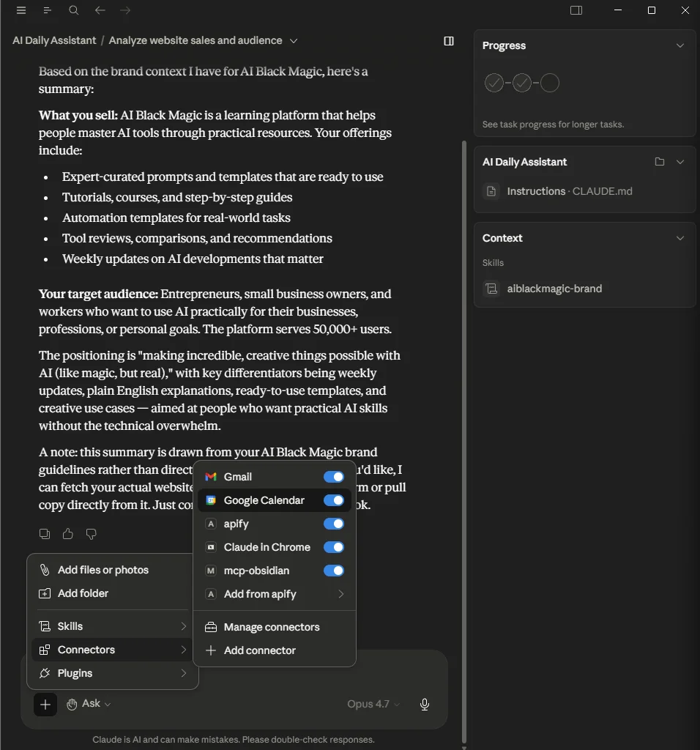This screenshot has height=750, width=700.
Task: Click 'See task progress for longer tasks.' text
Action: (554, 125)
